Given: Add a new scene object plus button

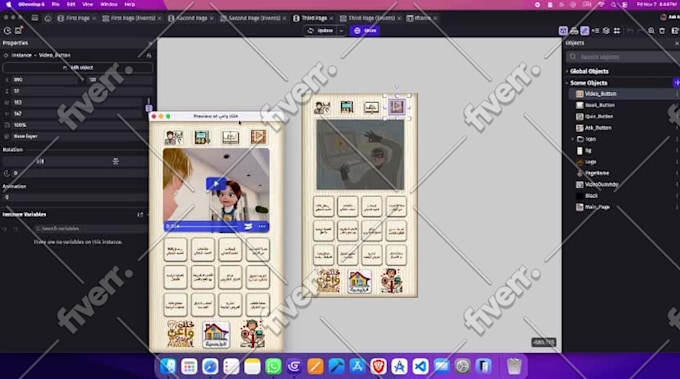Looking at the screenshot, I should (677, 83).
